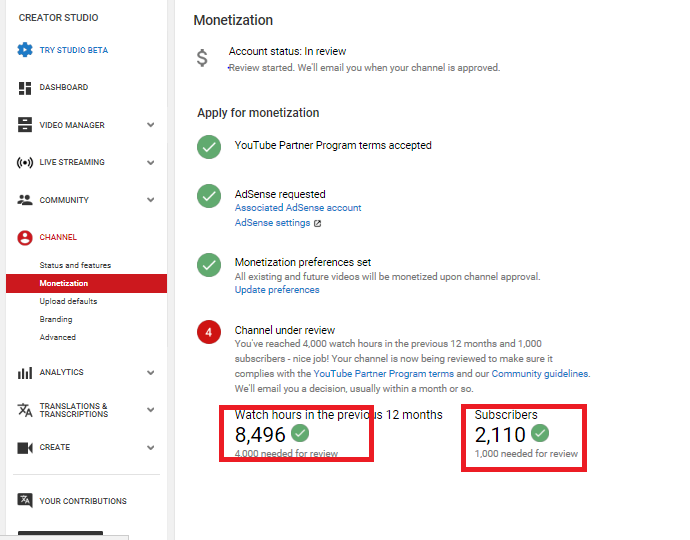Open Create section
Image resolution: width=690 pixels, height=540 pixels.
[55, 447]
